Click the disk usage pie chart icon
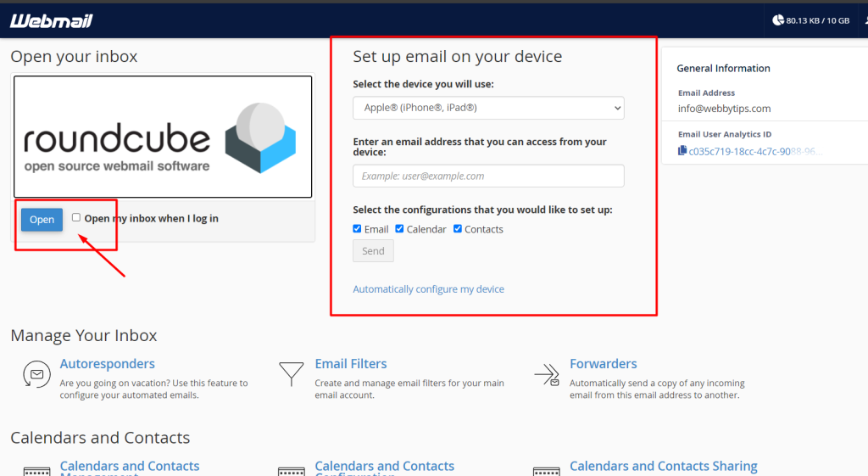 777,20
